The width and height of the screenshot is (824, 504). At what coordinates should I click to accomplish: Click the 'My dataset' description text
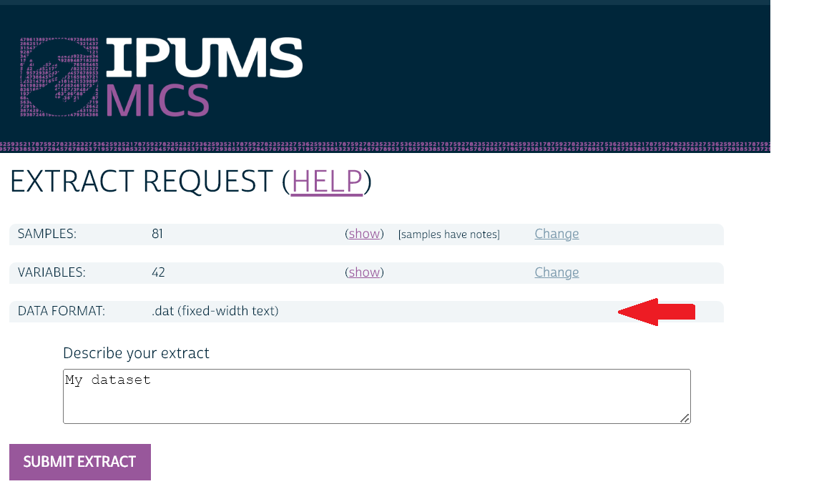107,380
